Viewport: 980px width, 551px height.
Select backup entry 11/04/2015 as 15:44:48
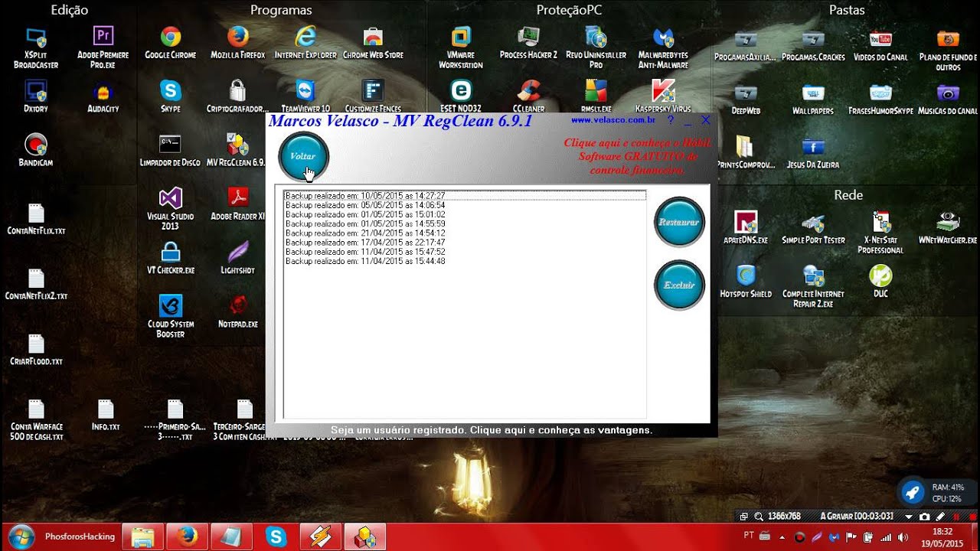pos(465,261)
